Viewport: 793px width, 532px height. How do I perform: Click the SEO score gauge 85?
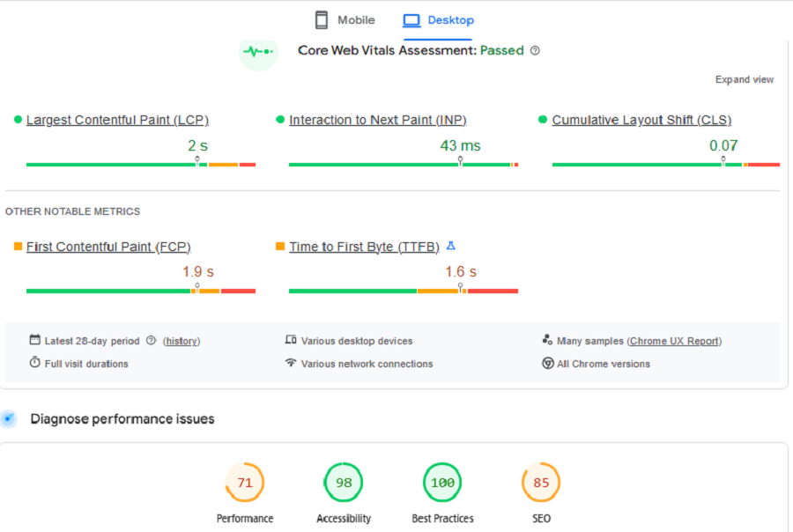(541, 483)
